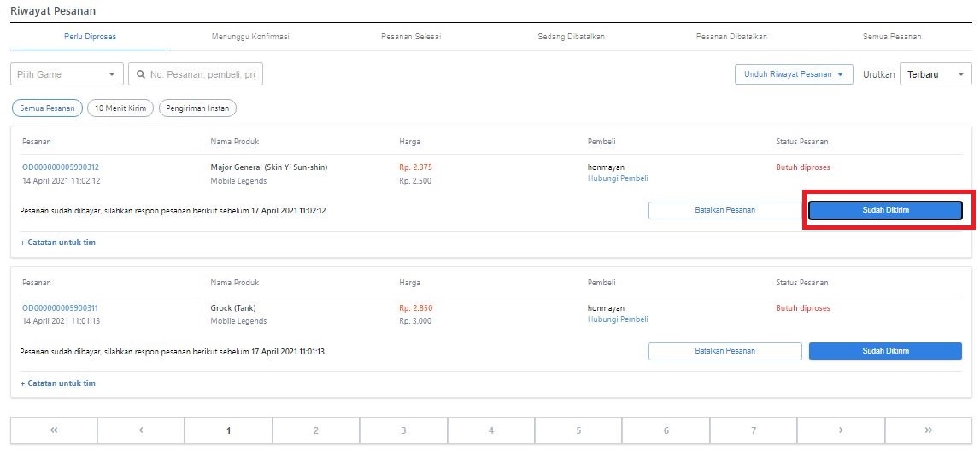980x456 pixels.
Task: Switch to Sedang Dibatalkan tab
Action: [x=572, y=37]
